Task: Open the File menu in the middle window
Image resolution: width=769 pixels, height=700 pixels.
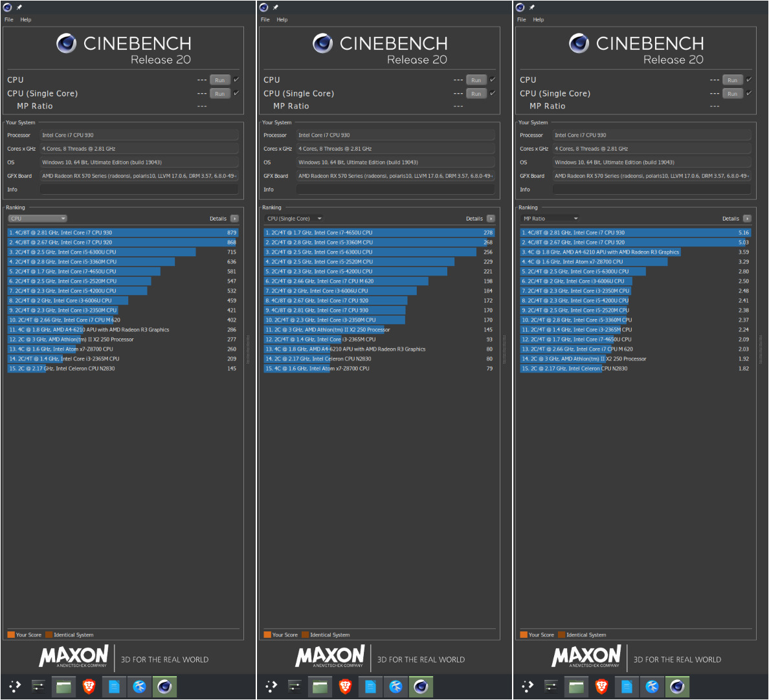Action: click(265, 19)
